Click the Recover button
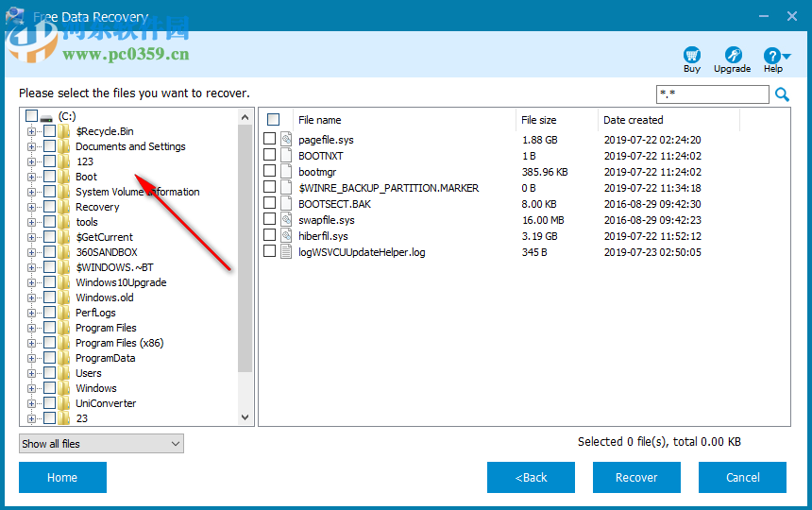Screen dimensions: 812x510 pos(636,477)
